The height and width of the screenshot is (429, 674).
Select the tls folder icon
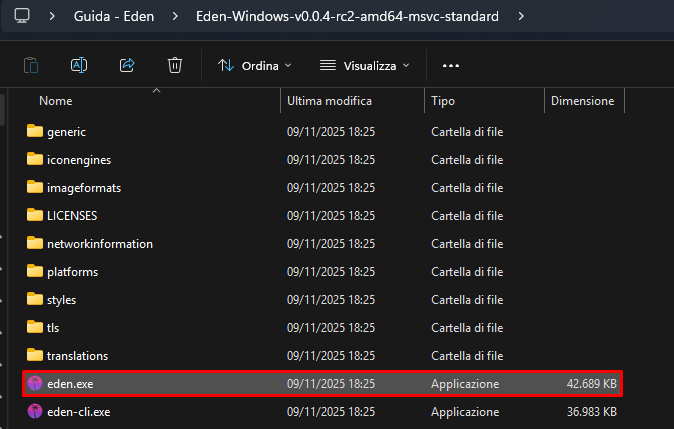pyautogui.click(x=35, y=327)
